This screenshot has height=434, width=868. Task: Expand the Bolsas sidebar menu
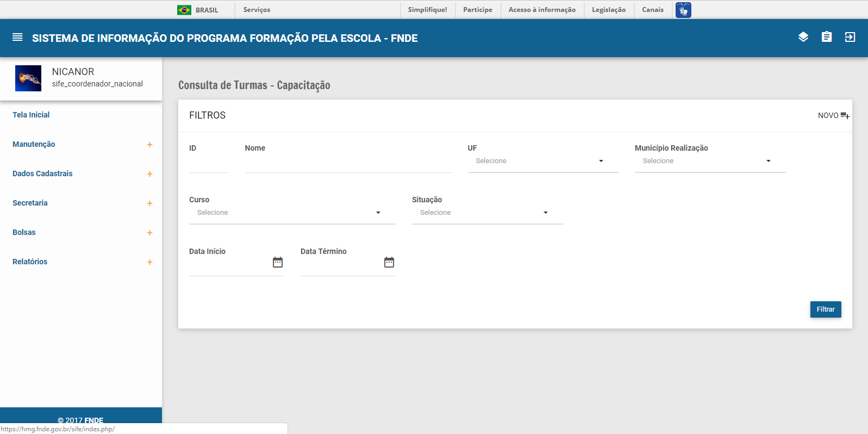[149, 233]
